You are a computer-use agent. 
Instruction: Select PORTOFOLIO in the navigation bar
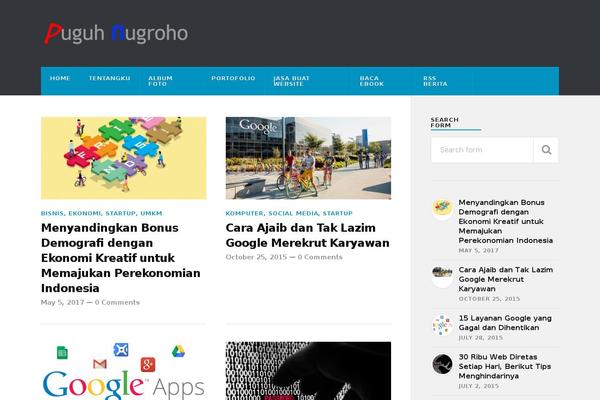[x=233, y=78]
